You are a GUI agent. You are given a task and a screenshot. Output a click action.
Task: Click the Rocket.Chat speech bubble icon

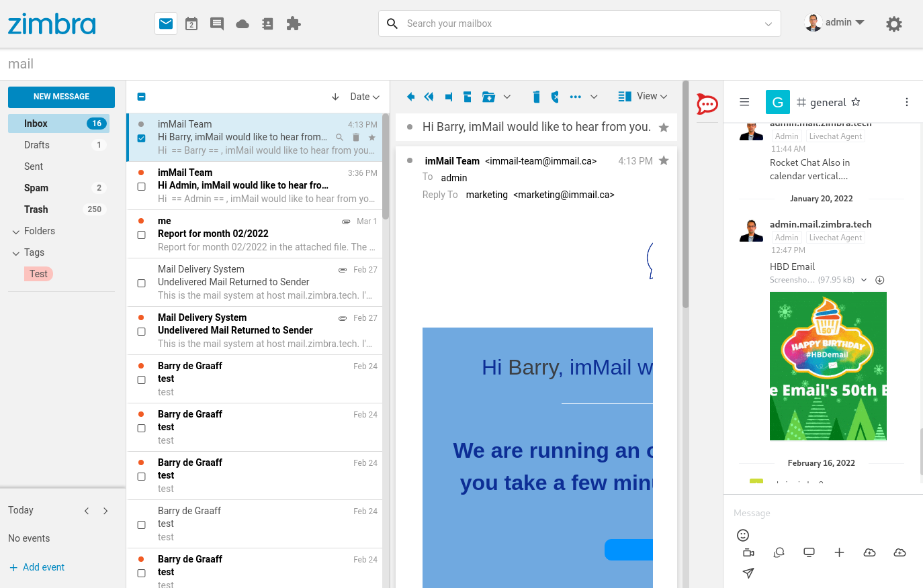click(x=707, y=104)
